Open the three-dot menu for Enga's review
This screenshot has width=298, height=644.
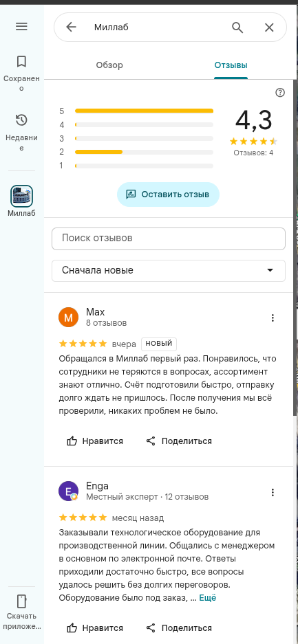(273, 492)
